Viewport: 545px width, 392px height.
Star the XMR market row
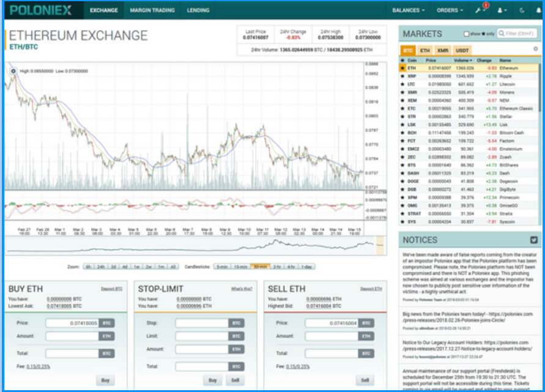pyautogui.click(x=402, y=92)
